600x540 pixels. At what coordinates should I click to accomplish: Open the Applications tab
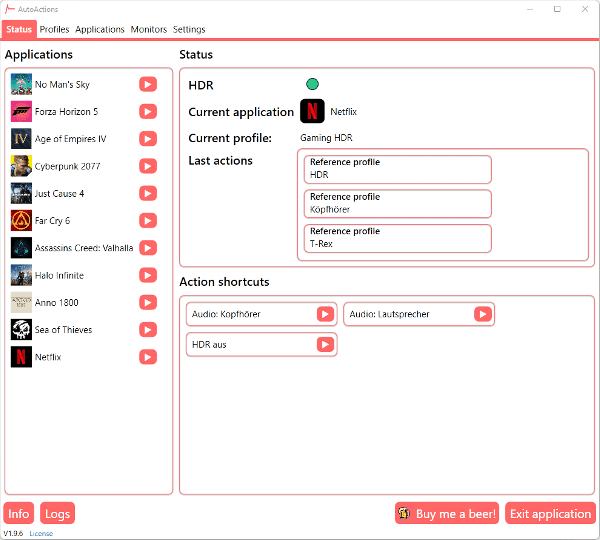point(100,29)
